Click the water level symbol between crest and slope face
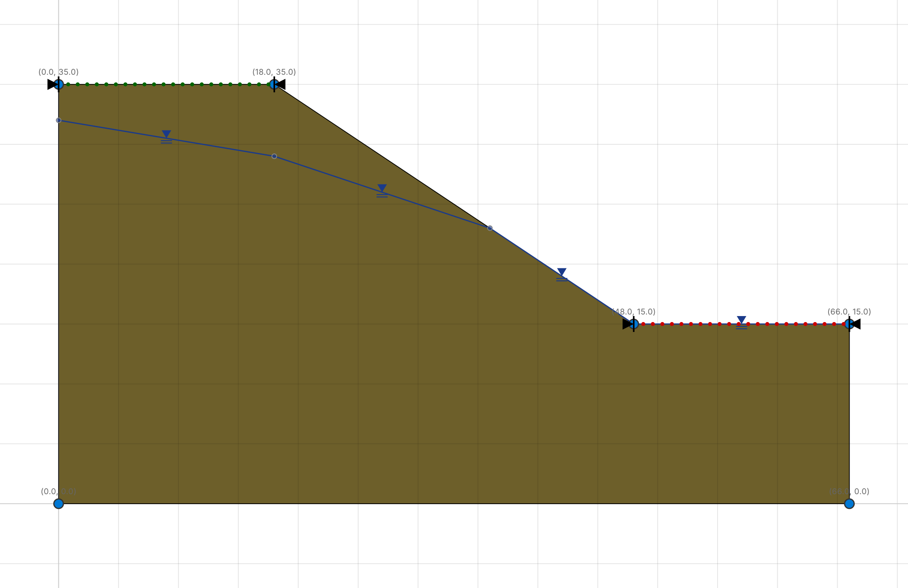 [382, 191]
